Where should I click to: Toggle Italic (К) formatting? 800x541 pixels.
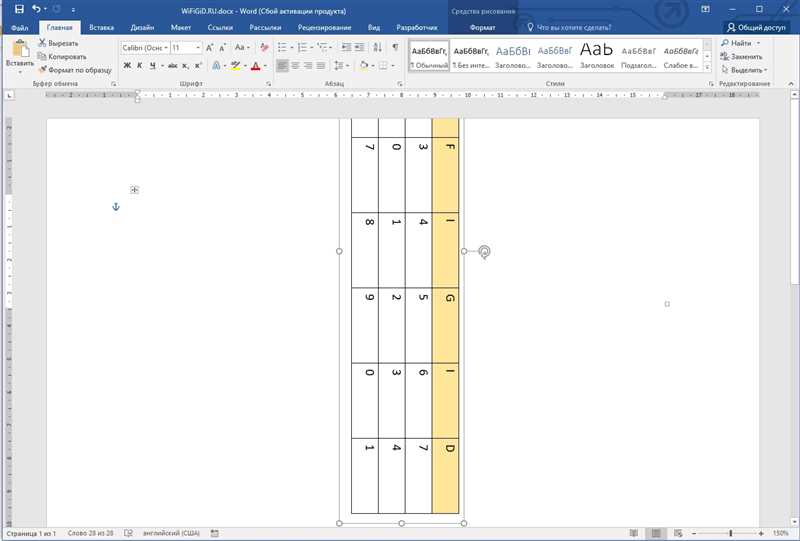pyautogui.click(x=139, y=65)
